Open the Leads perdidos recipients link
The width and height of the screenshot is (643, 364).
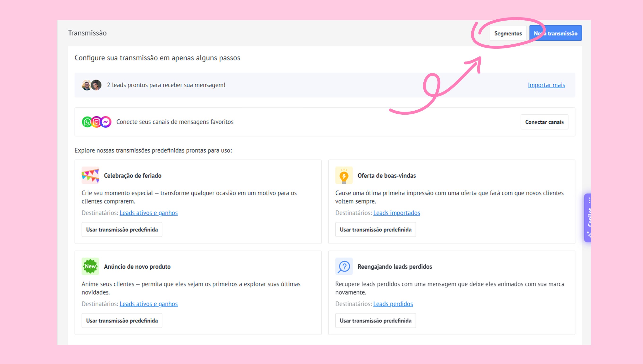[x=393, y=304]
